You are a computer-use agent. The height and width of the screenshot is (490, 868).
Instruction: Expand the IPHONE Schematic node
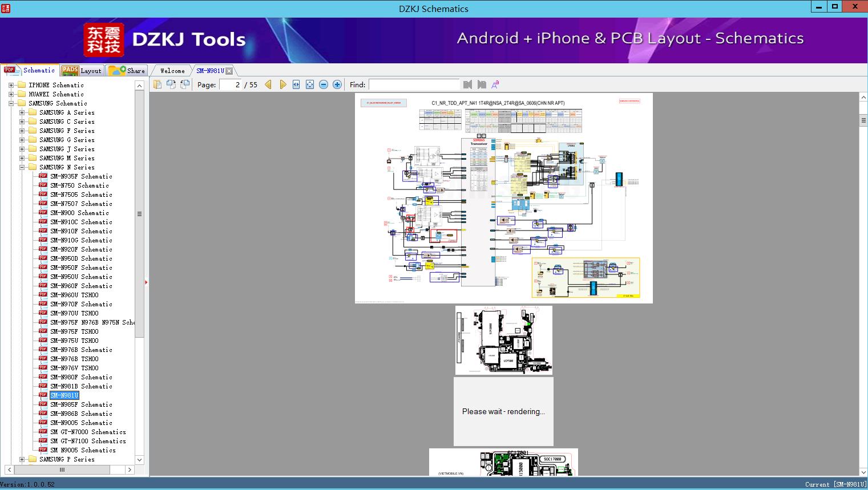click(x=11, y=85)
